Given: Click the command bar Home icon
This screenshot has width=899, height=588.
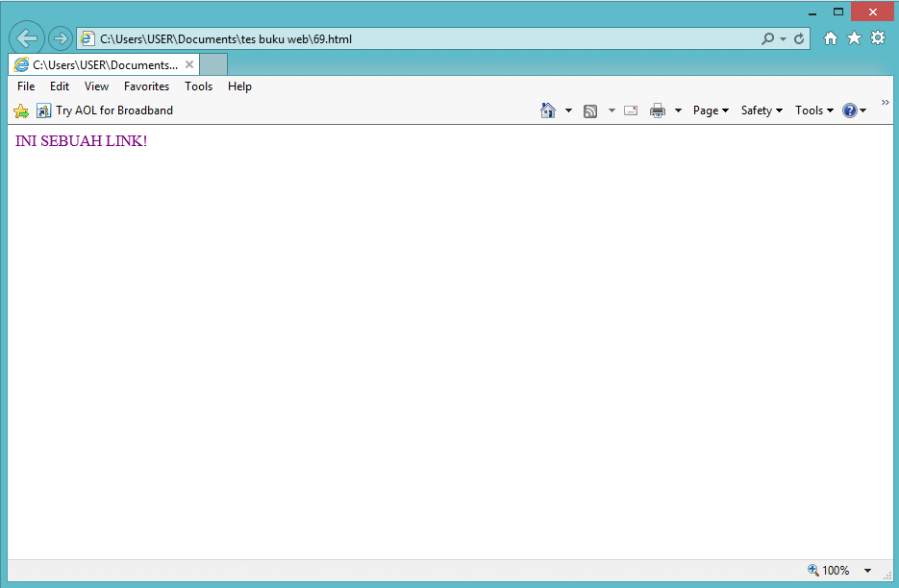Looking at the screenshot, I should coord(548,110).
